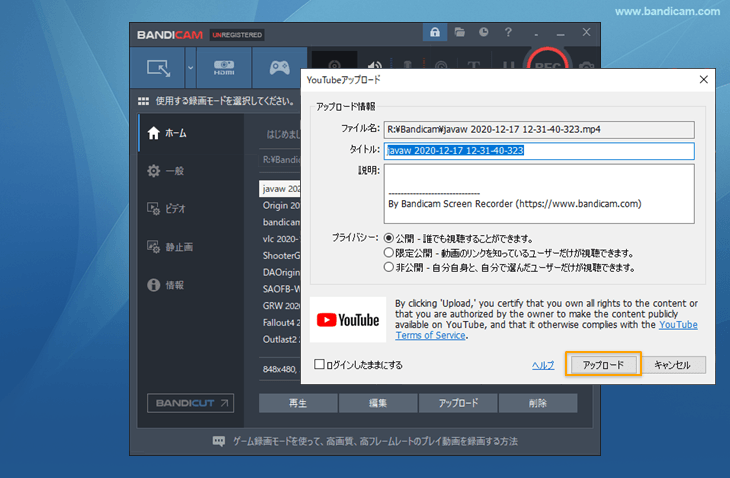Click the grid icon beside mode prompt
Screen dimensions: 730x478
tap(143, 101)
